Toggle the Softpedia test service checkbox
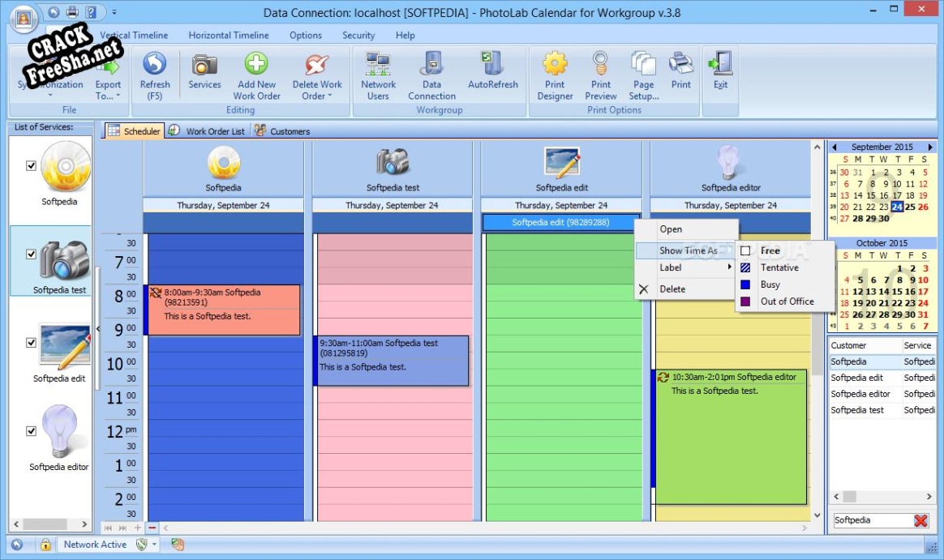944x560 pixels. 32,254
